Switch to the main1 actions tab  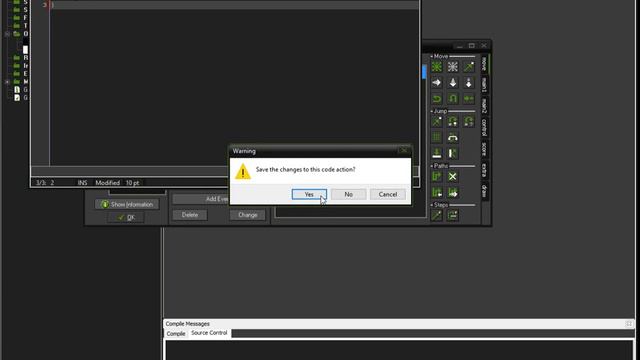[x=484, y=84]
